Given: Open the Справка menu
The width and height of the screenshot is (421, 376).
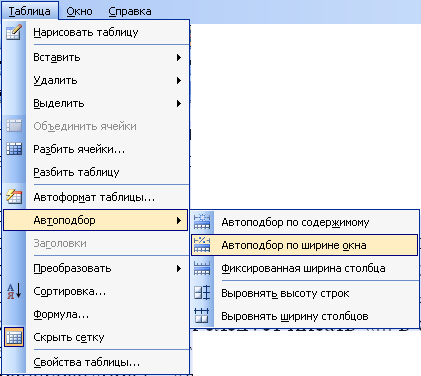Looking at the screenshot, I should pyautogui.click(x=130, y=11).
